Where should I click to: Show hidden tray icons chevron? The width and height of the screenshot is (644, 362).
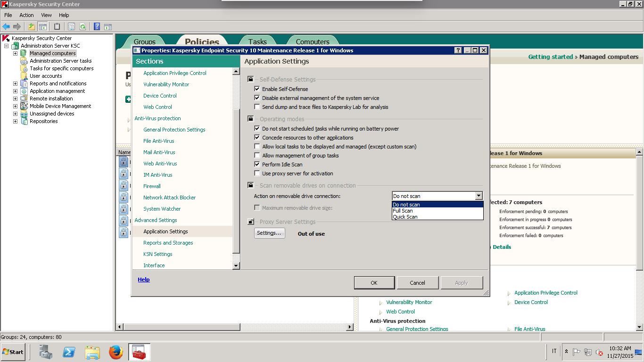[566, 352]
